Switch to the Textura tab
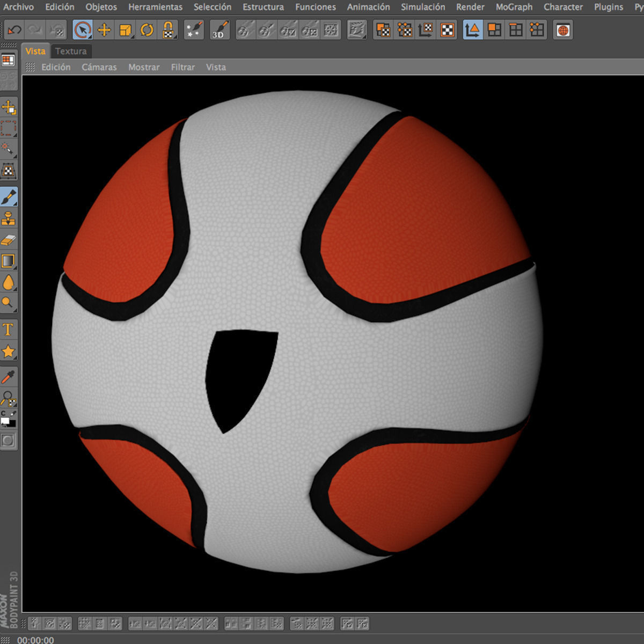644x644 pixels. point(71,51)
